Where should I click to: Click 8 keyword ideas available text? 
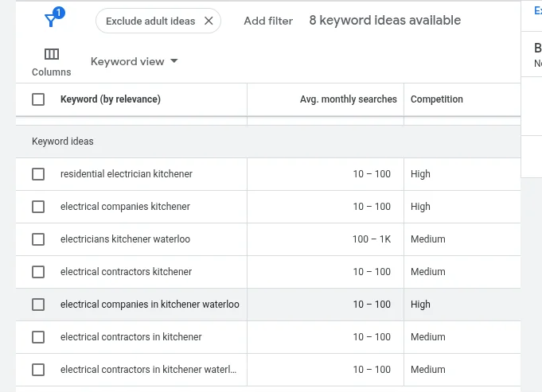(384, 21)
